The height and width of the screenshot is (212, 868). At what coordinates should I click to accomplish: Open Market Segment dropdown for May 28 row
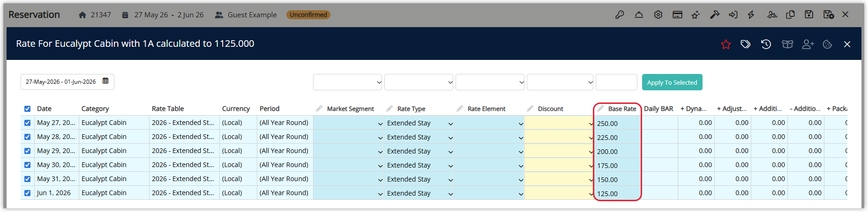click(x=349, y=137)
